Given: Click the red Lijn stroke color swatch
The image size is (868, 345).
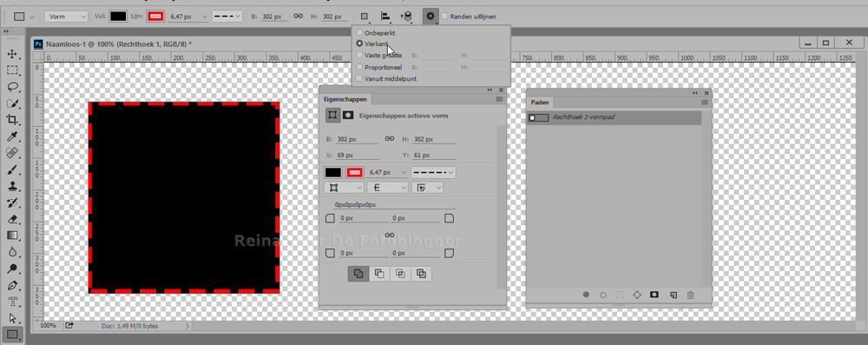Looking at the screenshot, I should (156, 17).
